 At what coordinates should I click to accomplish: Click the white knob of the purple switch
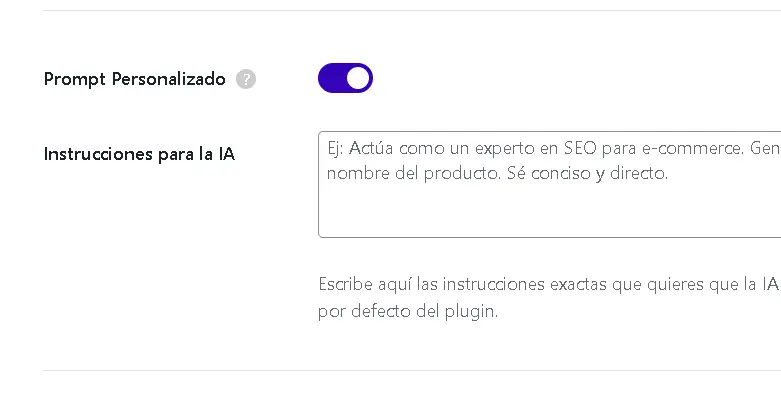358,78
